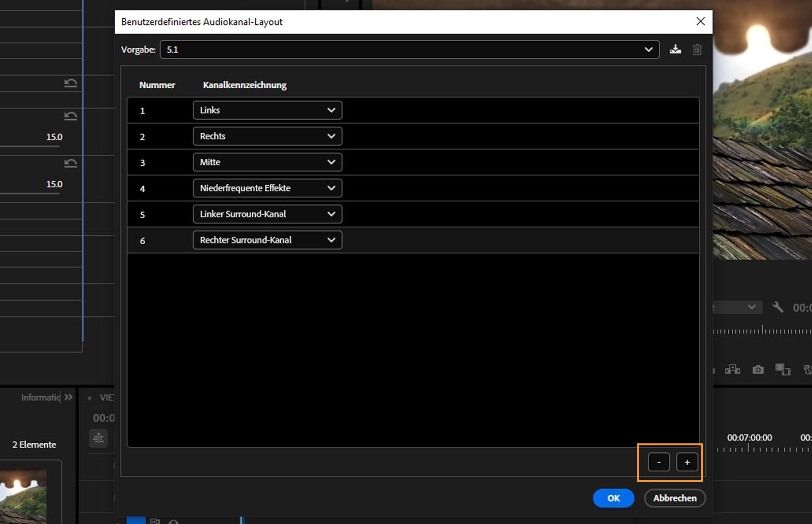Select channel row number 6
This screenshot has width=812, height=524.
click(413, 240)
